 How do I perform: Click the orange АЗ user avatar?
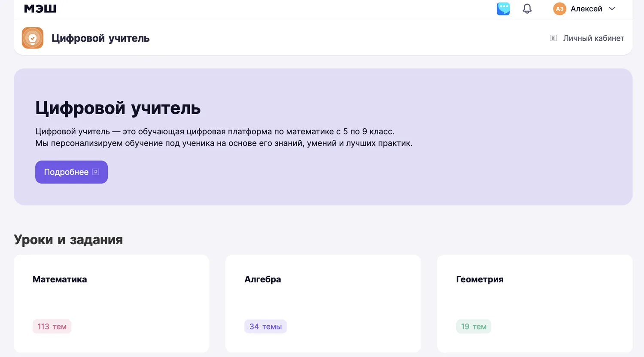pyautogui.click(x=559, y=9)
